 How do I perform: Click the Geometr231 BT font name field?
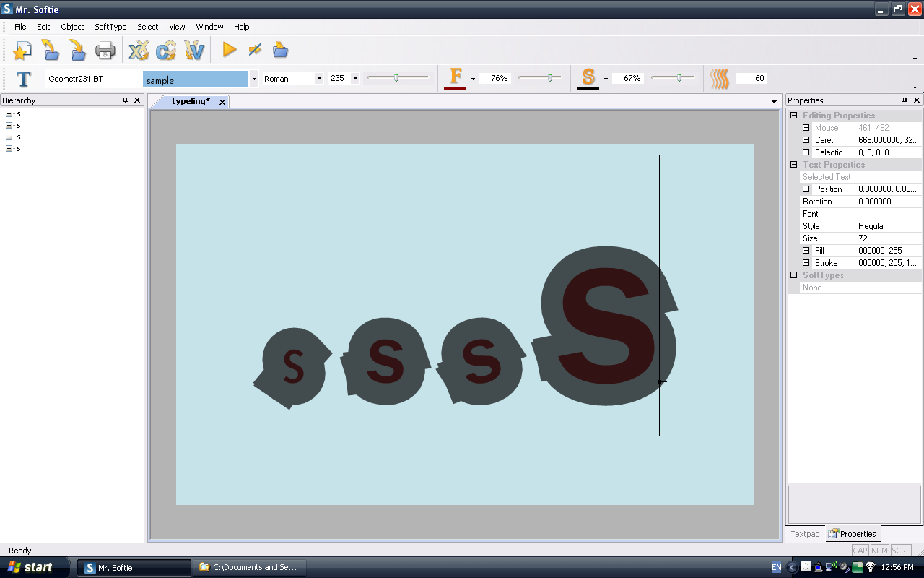[94, 79]
